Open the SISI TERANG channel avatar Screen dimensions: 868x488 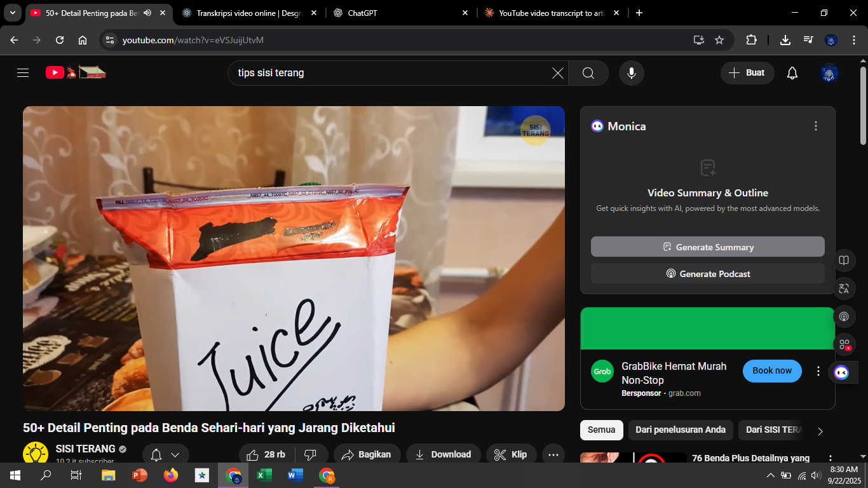[x=36, y=454]
